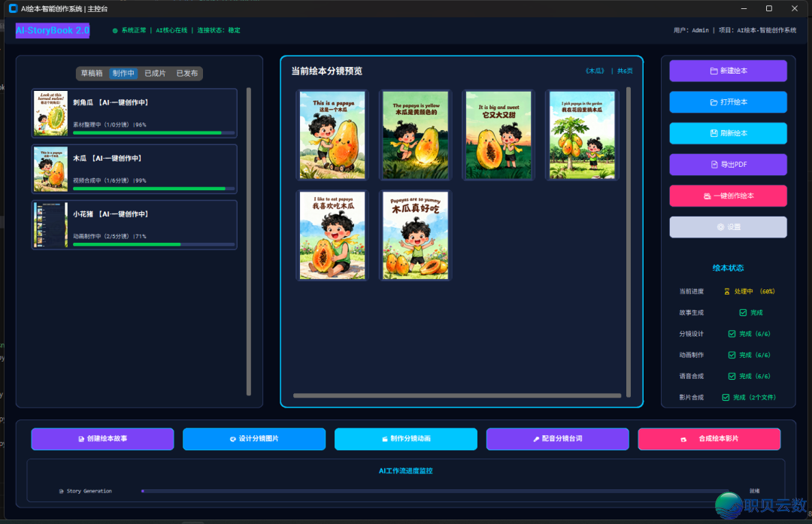Click the 分镜设计 完成 checkbox
812x524 pixels.
[x=732, y=334]
